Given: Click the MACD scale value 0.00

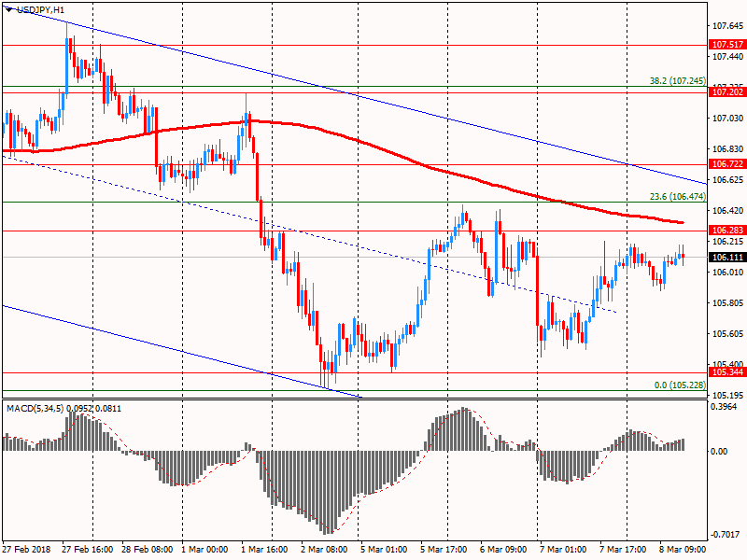Looking at the screenshot, I should pos(719,451).
